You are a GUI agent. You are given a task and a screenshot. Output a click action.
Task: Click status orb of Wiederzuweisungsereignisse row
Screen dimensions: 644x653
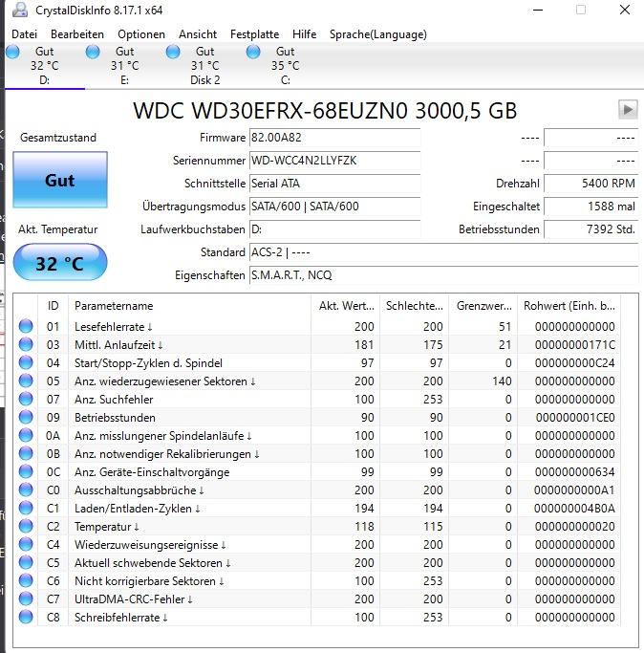coord(26,544)
